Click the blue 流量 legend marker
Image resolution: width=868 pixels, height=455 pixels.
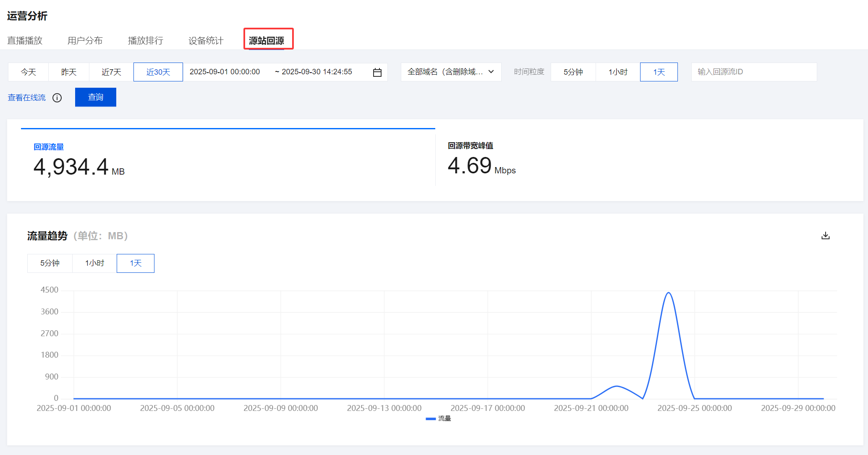tap(430, 418)
